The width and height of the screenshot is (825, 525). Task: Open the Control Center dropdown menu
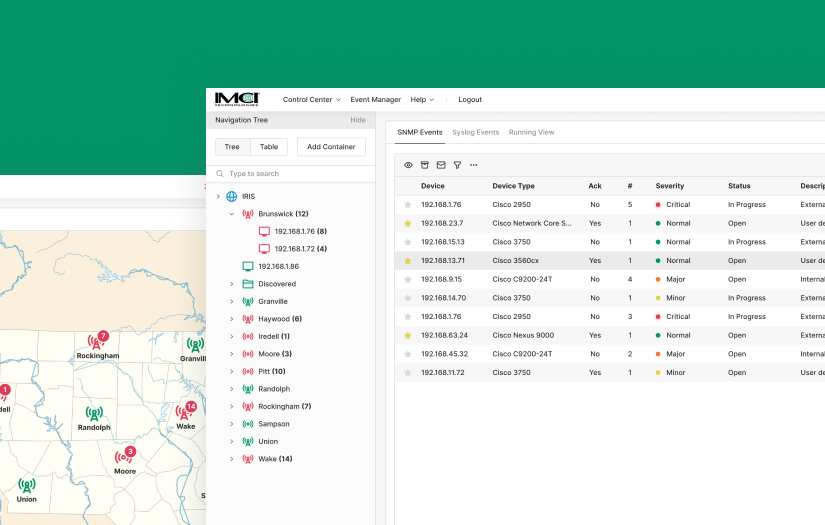click(x=311, y=100)
